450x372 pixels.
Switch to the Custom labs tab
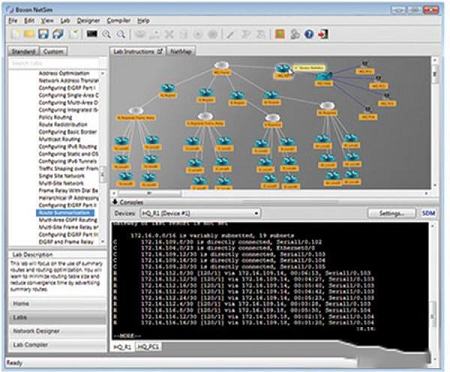[x=53, y=52]
